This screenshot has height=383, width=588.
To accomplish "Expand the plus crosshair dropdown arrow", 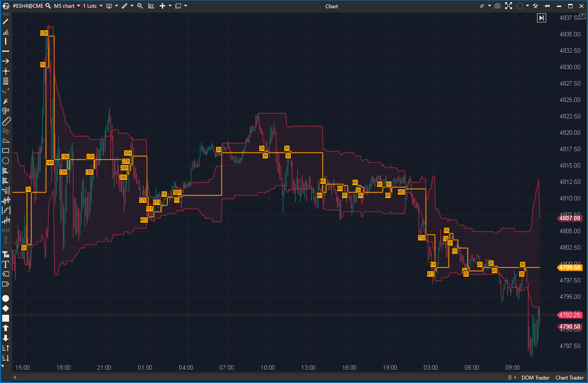I will 170,6.
